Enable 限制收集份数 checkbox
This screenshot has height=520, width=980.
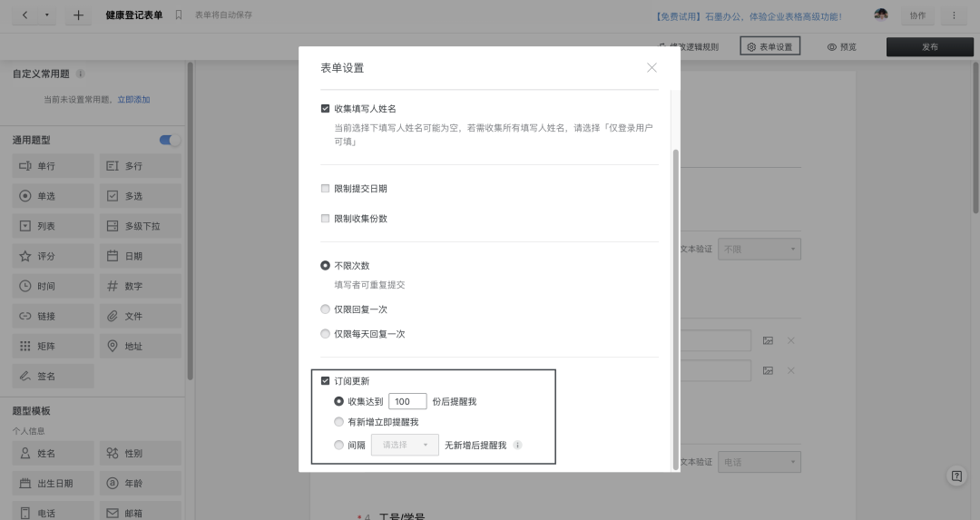tap(325, 218)
